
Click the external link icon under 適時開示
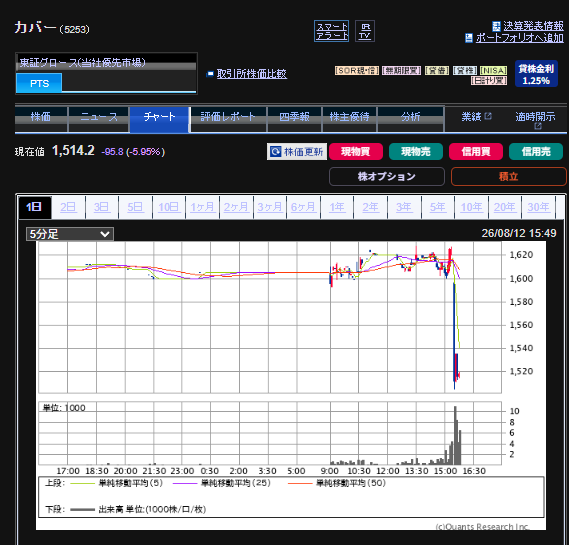click(538, 126)
